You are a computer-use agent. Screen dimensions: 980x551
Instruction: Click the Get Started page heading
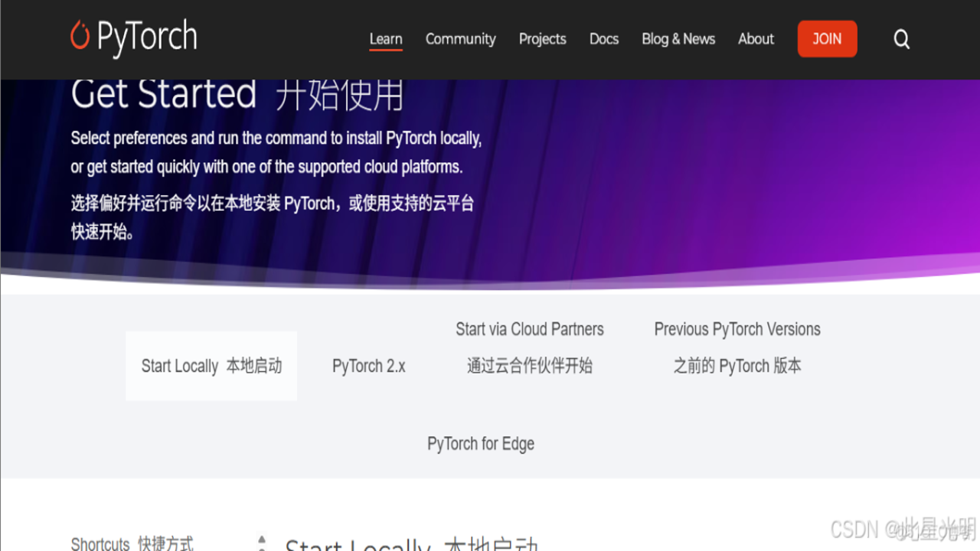click(x=237, y=94)
